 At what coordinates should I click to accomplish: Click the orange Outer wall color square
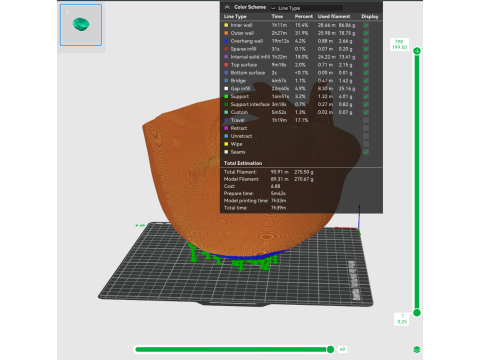coord(226,33)
